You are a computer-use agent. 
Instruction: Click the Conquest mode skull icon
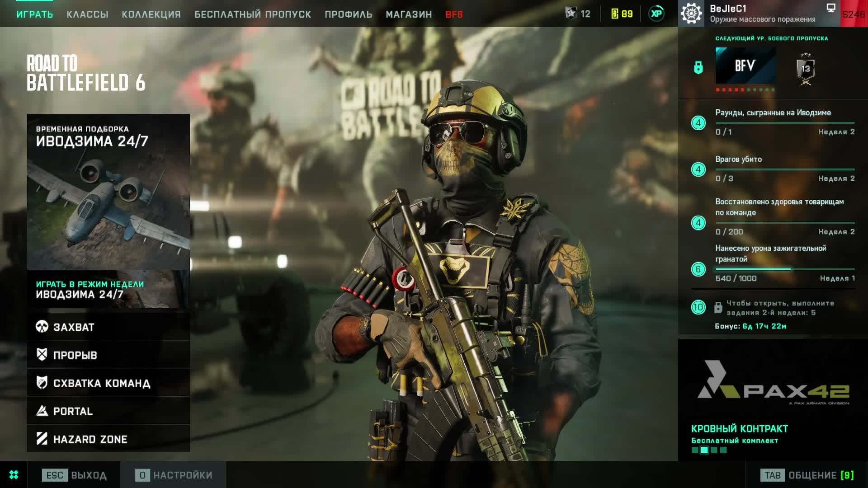tap(42, 327)
